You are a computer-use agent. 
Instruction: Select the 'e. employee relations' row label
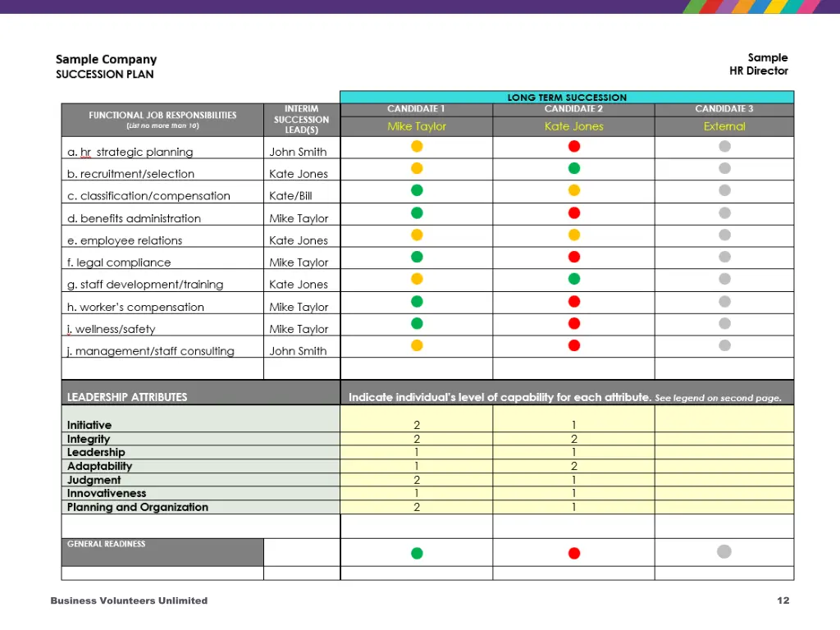tap(125, 240)
